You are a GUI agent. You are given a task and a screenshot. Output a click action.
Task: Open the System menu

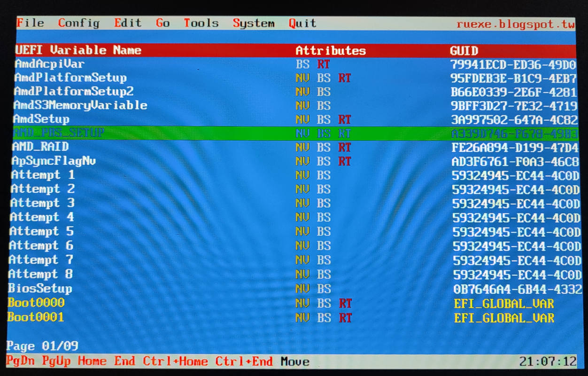253,23
